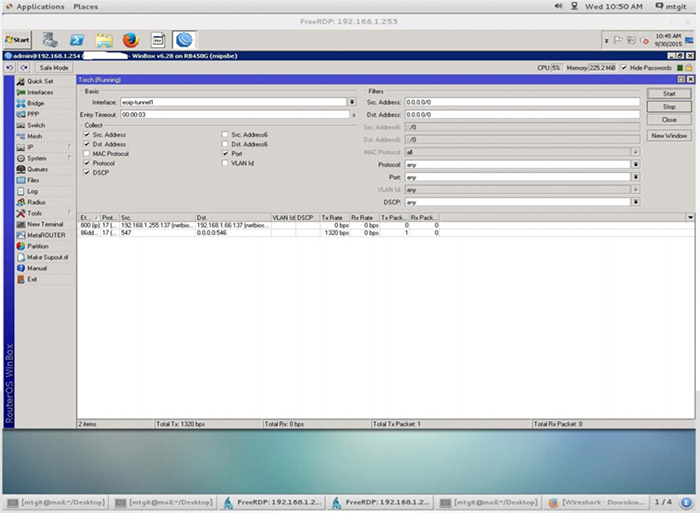Click the WinBox app in Windows taskbar
This screenshot has height=513, width=700.
tap(184, 40)
